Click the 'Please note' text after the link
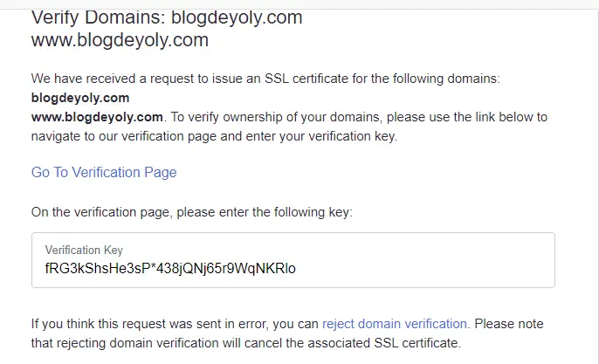 pyautogui.click(x=509, y=324)
